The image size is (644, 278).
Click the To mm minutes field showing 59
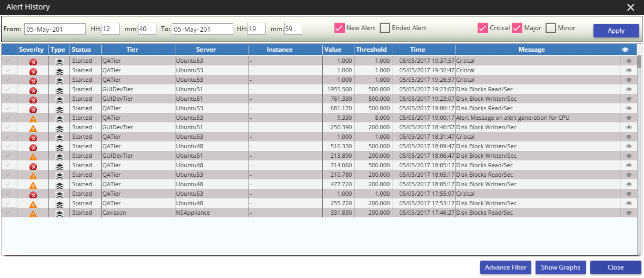[x=293, y=29]
